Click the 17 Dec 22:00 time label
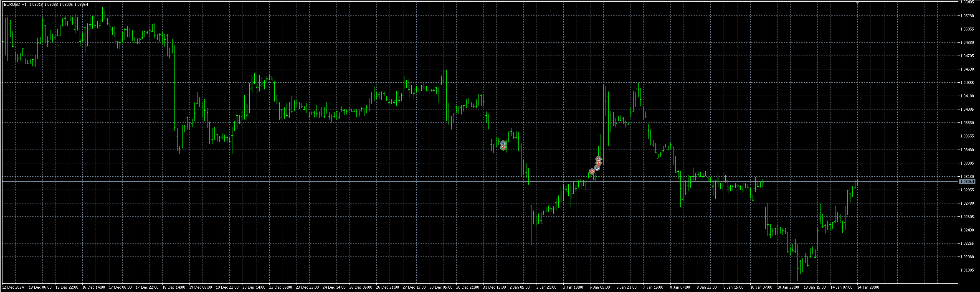Screen dimensions: 980x292 point(147,287)
